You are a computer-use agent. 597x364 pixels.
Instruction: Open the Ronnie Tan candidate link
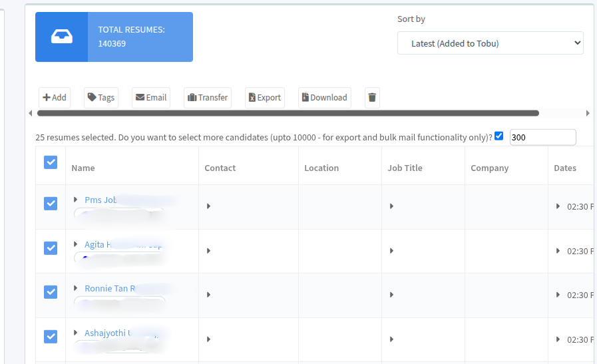coord(110,289)
